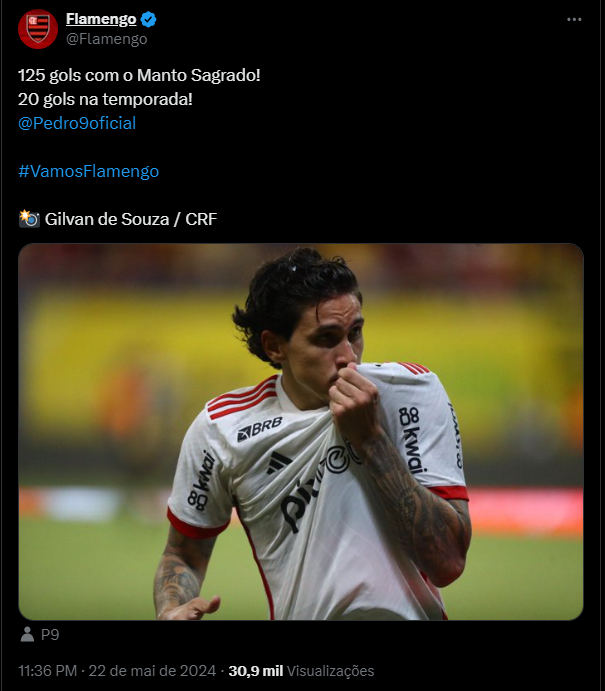Image resolution: width=605 pixels, height=691 pixels.
Task: Click the 11:36 PM timestamp
Action: click(48, 671)
